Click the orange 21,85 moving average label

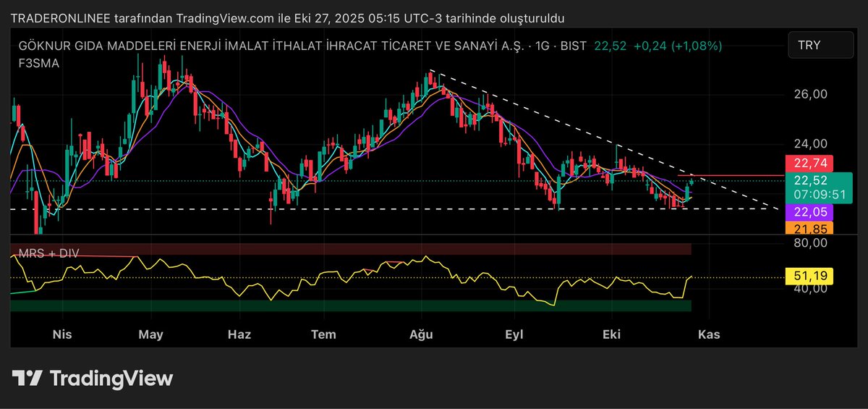(x=808, y=228)
